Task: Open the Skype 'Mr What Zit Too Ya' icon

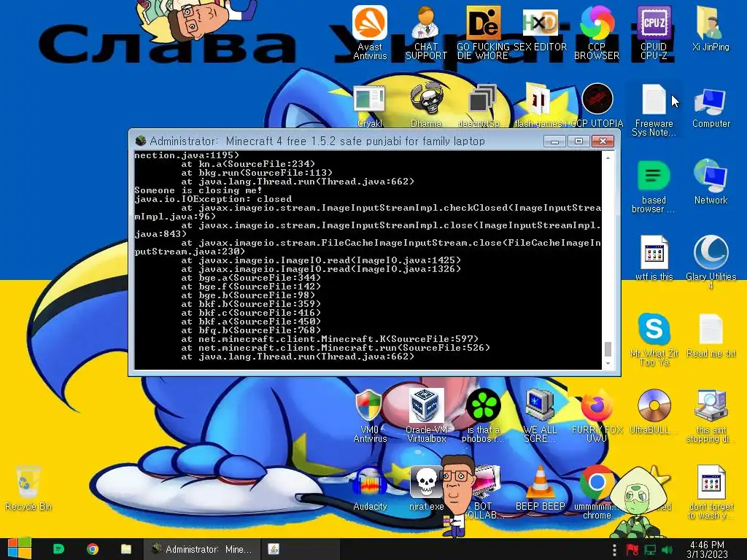Action: [654, 339]
